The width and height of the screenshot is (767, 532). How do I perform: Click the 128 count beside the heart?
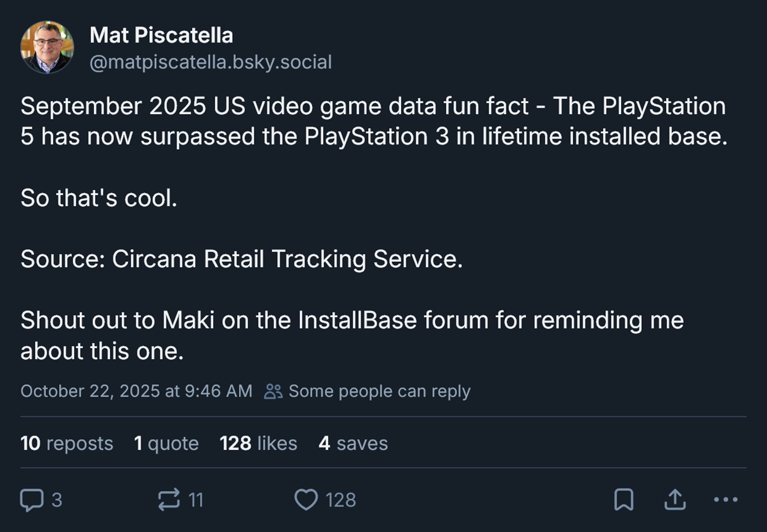click(x=341, y=500)
